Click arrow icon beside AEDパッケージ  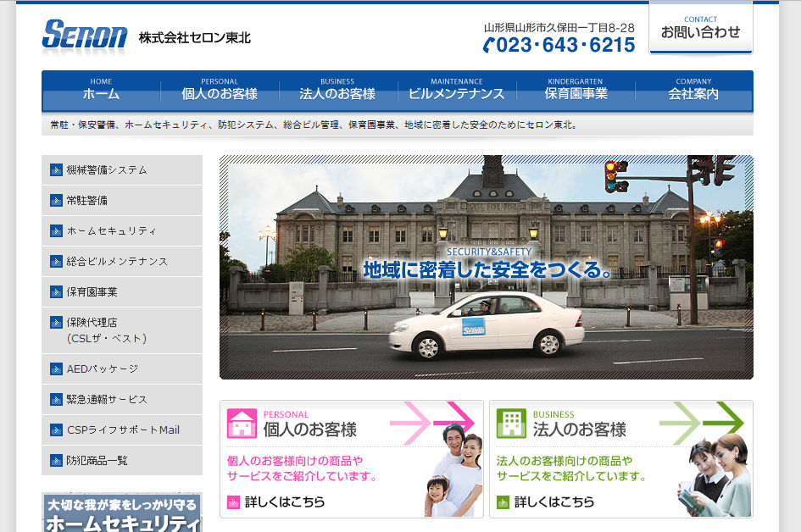(57, 369)
